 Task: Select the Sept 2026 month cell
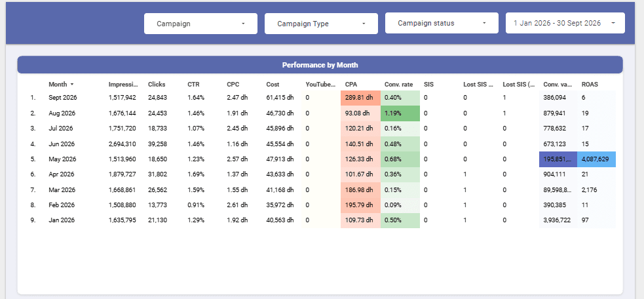tap(62, 98)
